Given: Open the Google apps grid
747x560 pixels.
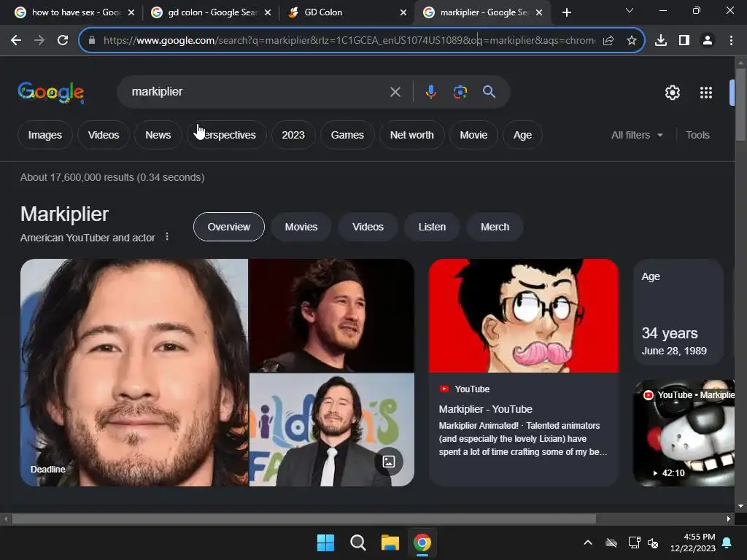Looking at the screenshot, I should 706,93.
